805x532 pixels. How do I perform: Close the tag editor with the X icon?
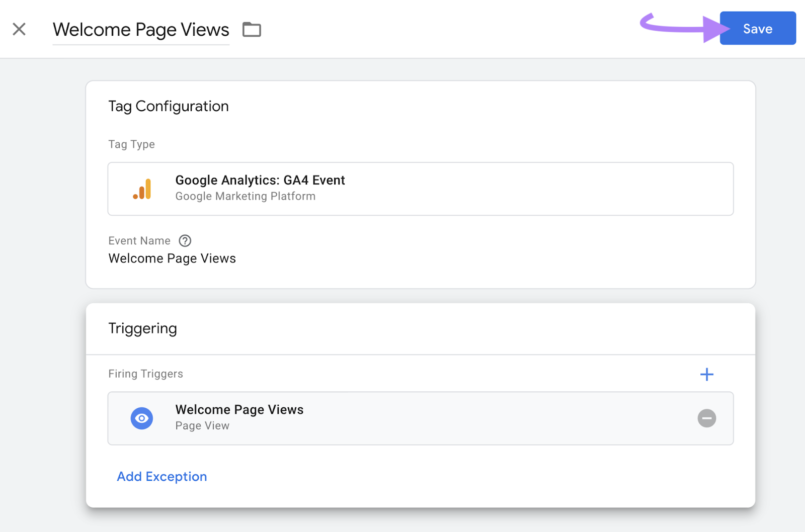pyautogui.click(x=19, y=29)
